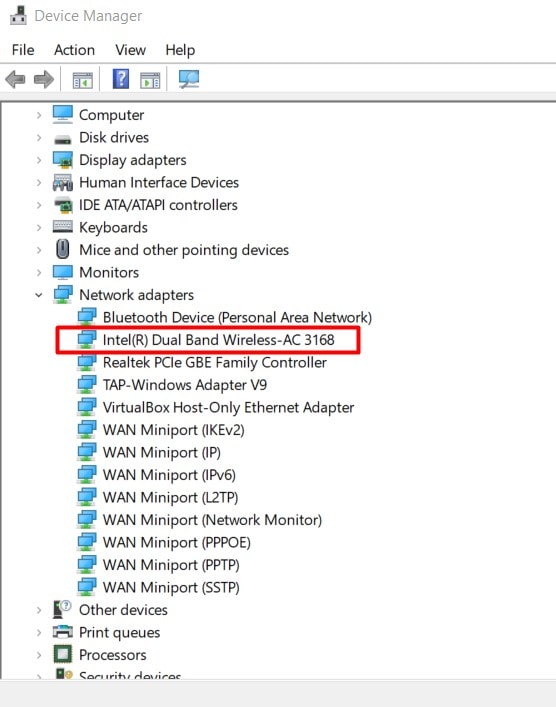Expand the Human Interface Devices node

[x=39, y=183]
